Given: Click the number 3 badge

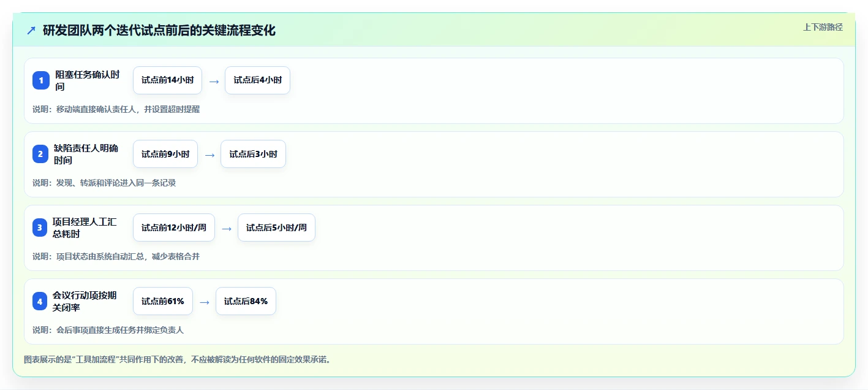Looking at the screenshot, I should pyautogui.click(x=40, y=227).
